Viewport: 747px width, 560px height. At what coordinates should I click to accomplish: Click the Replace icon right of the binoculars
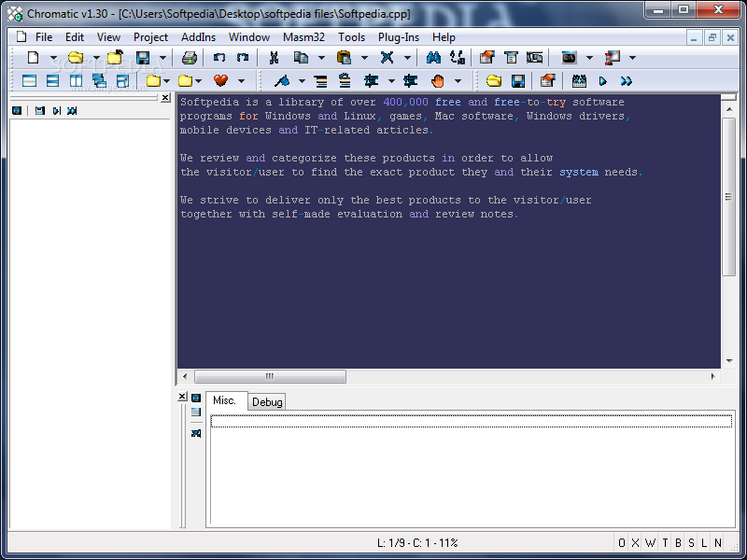458,58
